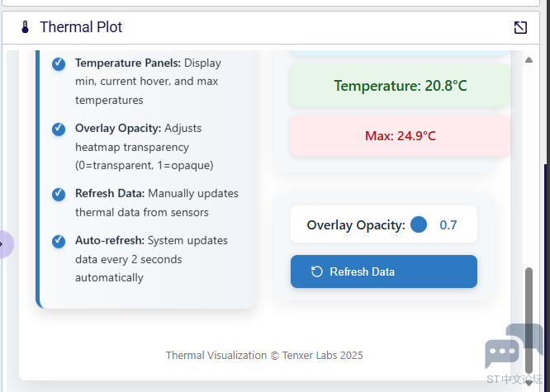Viewport: 550px width, 392px height.
Task: Click the scrollbar down arrow at bottom
Action: tap(529, 383)
